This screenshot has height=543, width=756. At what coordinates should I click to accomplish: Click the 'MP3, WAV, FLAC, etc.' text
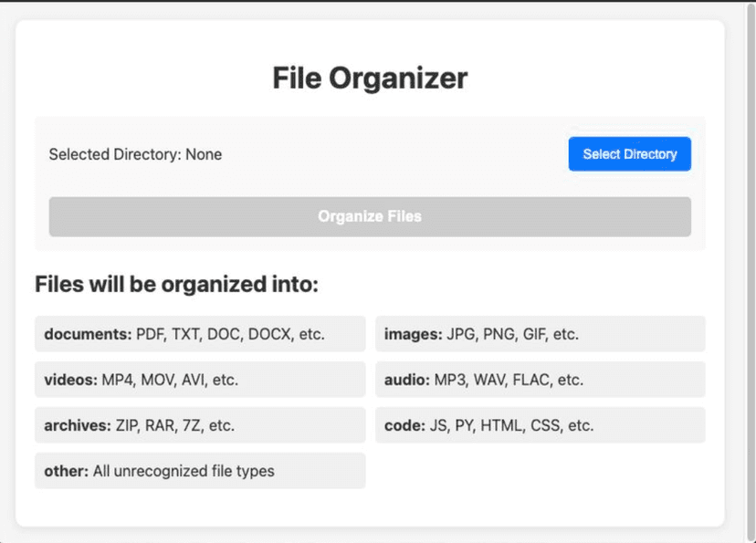tap(509, 380)
